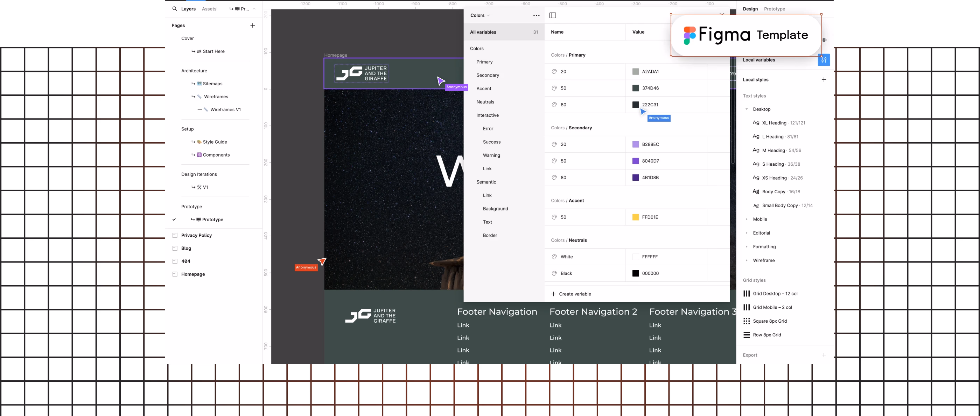Open the Prototype tab in right panel
Image resolution: width=980 pixels, height=416 pixels.
click(774, 9)
